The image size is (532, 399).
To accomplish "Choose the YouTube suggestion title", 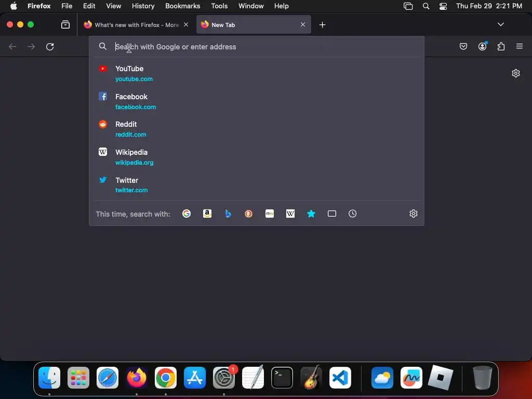I will click(x=129, y=69).
